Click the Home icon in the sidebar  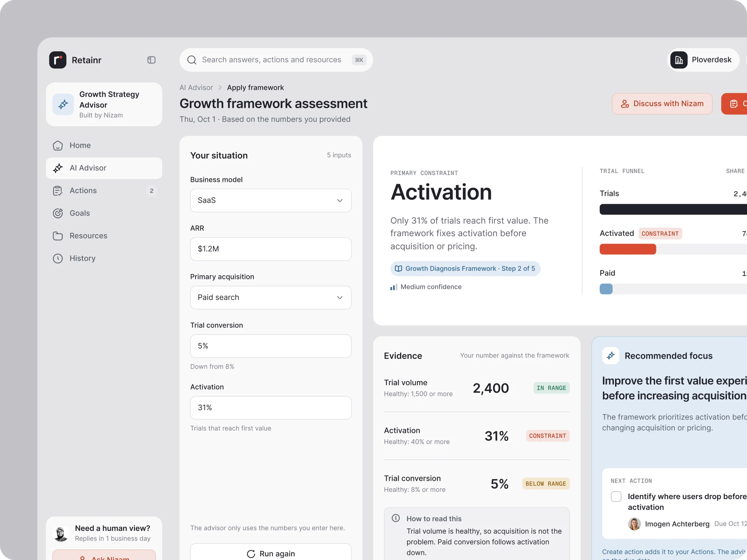tap(58, 145)
